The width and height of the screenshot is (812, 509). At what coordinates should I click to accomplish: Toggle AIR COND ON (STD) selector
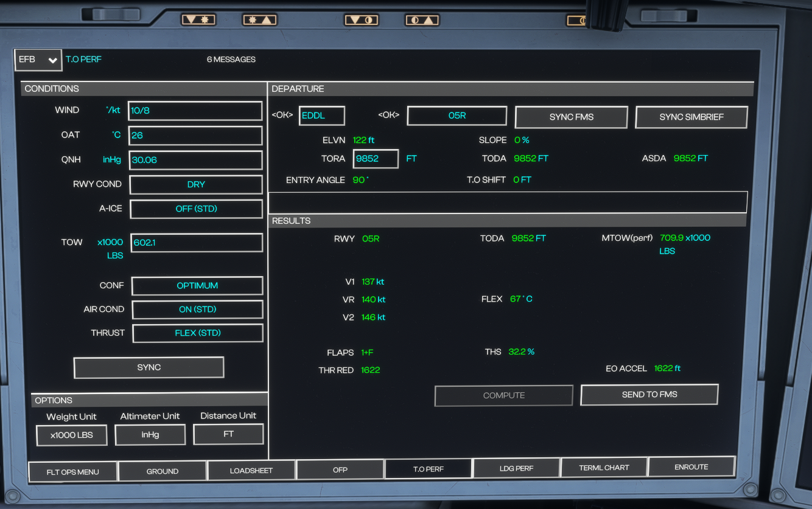tap(197, 309)
